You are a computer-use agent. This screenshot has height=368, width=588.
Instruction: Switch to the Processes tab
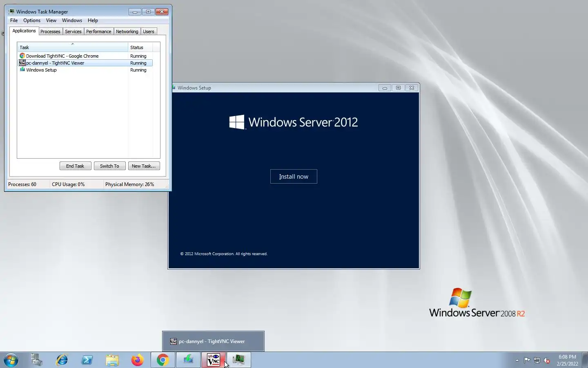point(50,31)
